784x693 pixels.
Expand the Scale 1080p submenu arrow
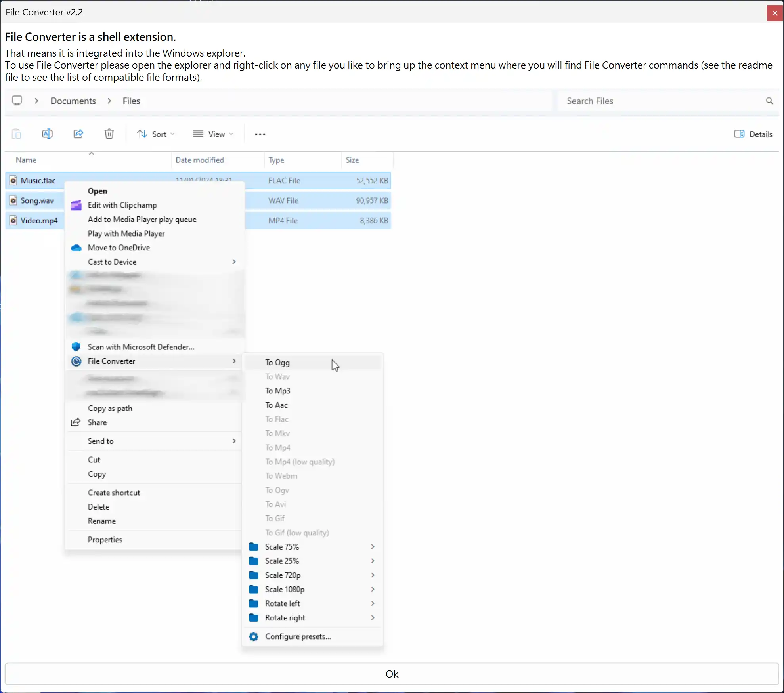(373, 589)
